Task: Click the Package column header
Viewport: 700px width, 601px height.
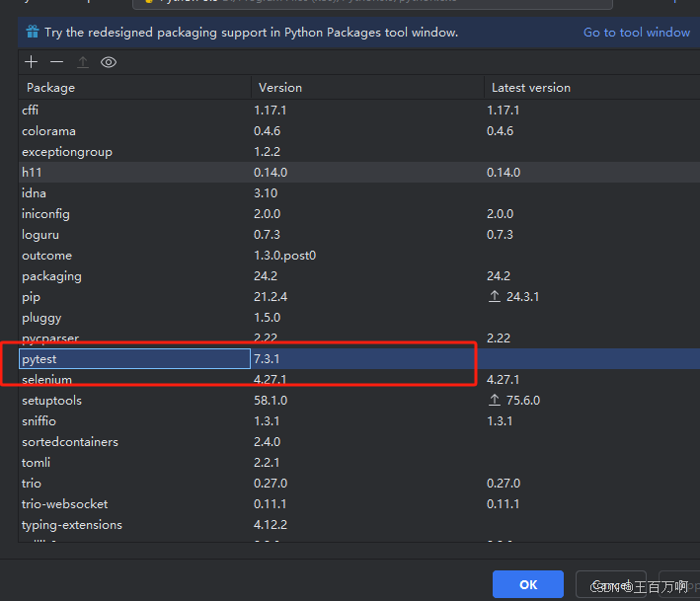Action: (135, 88)
